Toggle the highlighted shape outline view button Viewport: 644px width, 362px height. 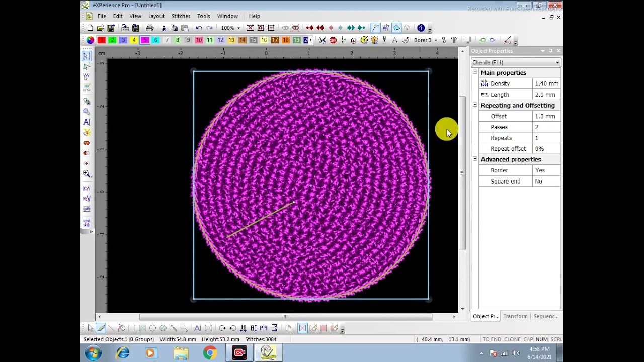396,28
